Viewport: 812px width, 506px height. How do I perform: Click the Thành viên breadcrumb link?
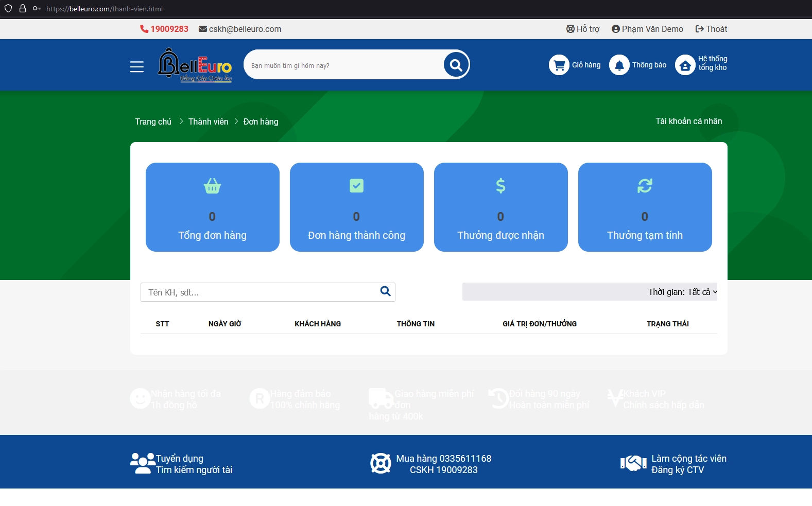(208, 121)
